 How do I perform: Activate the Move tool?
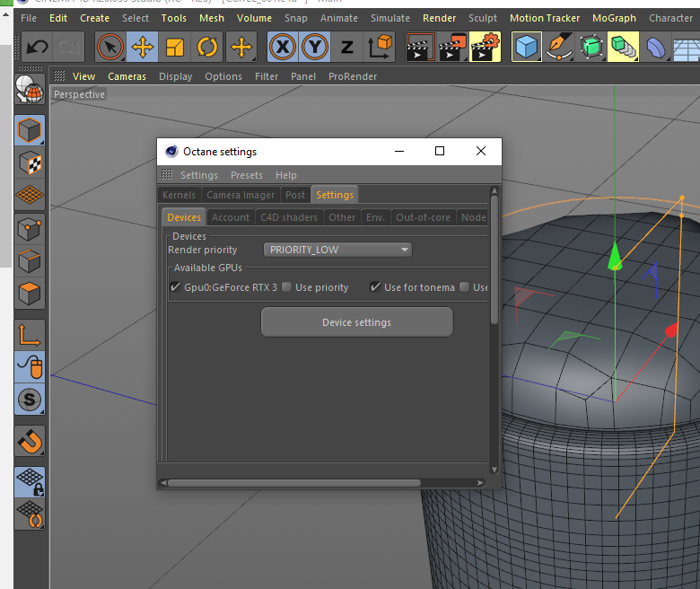143,47
